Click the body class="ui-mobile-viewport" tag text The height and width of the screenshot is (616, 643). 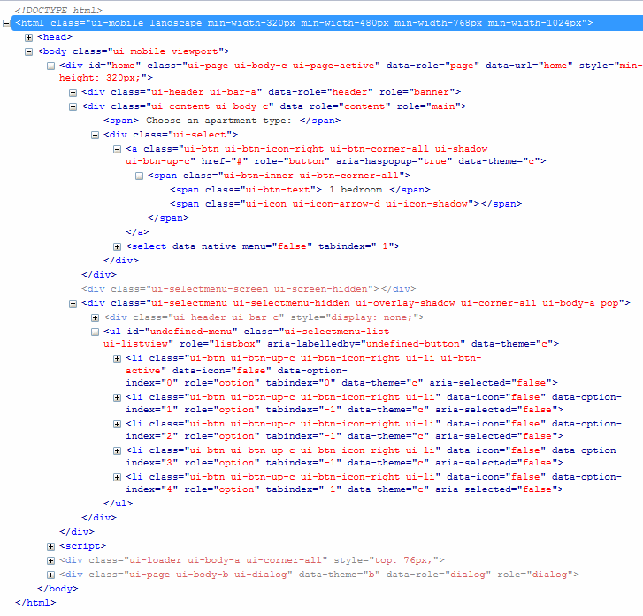click(134, 51)
